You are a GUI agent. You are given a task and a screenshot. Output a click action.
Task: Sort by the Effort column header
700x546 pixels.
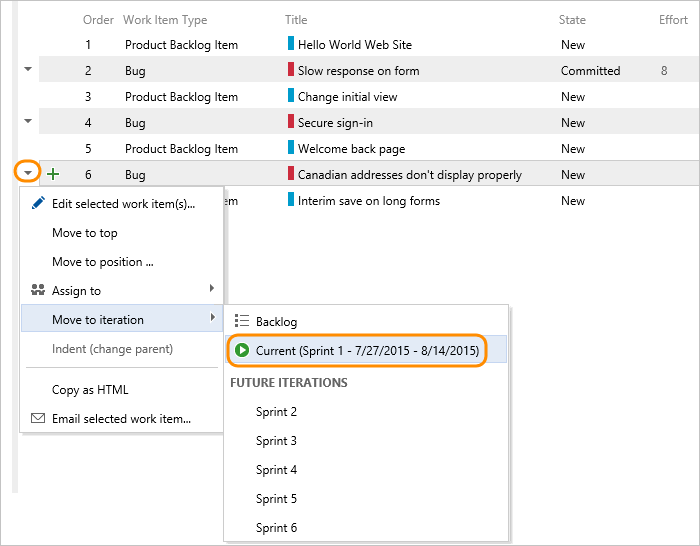tap(673, 20)
